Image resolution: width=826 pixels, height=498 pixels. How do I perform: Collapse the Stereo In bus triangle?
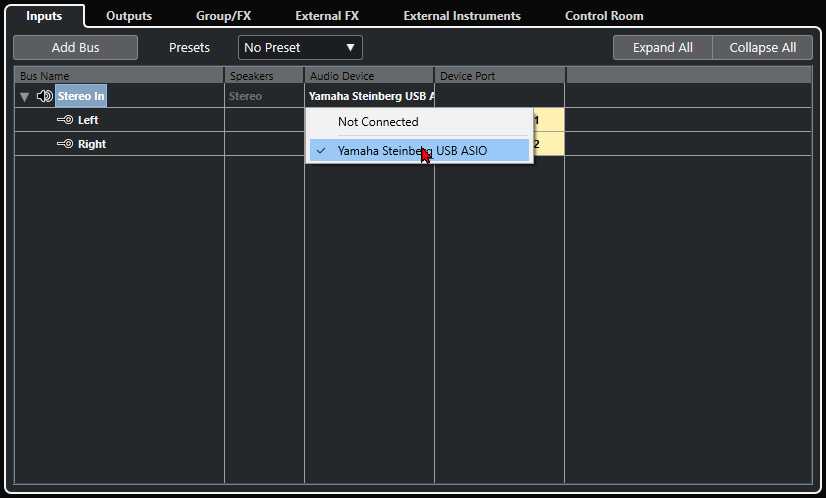[x=24, y=97]
